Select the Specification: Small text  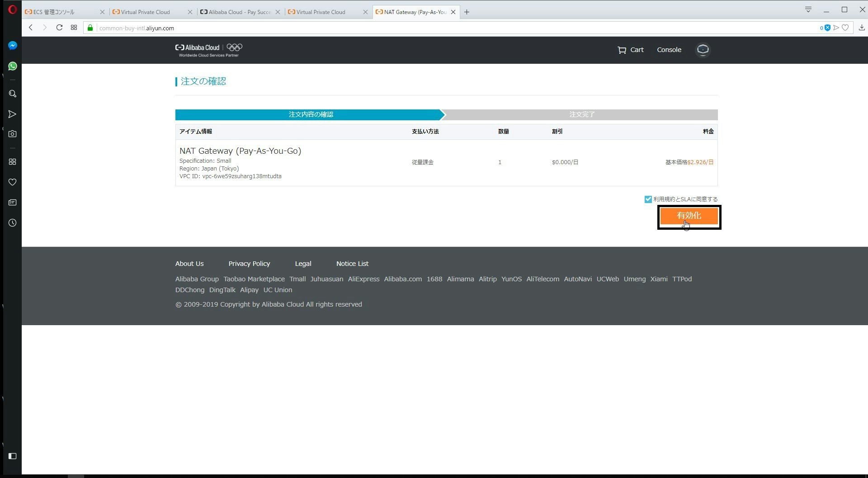[x=205, y=161]
